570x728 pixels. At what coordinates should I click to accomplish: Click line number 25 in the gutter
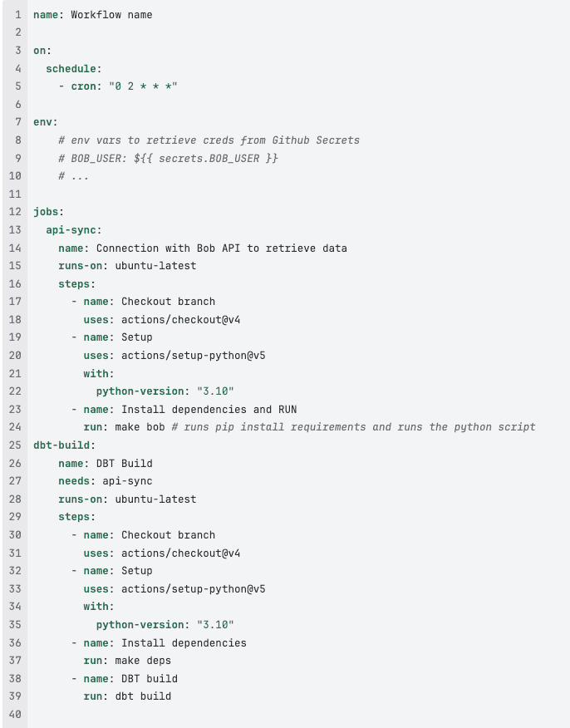(15, 445)
